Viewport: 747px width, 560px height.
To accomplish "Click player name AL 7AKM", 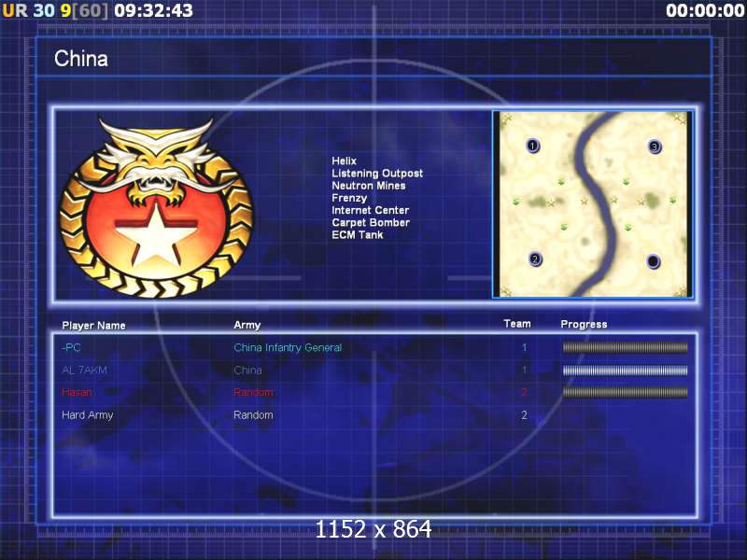I will pos(84,370).
